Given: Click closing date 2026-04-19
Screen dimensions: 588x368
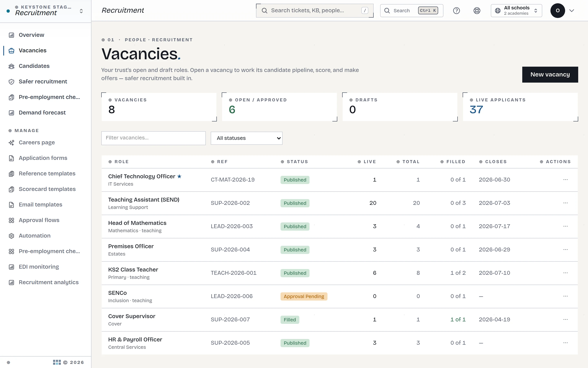Looking at the screenshot, I should click(x=494, y=320).
